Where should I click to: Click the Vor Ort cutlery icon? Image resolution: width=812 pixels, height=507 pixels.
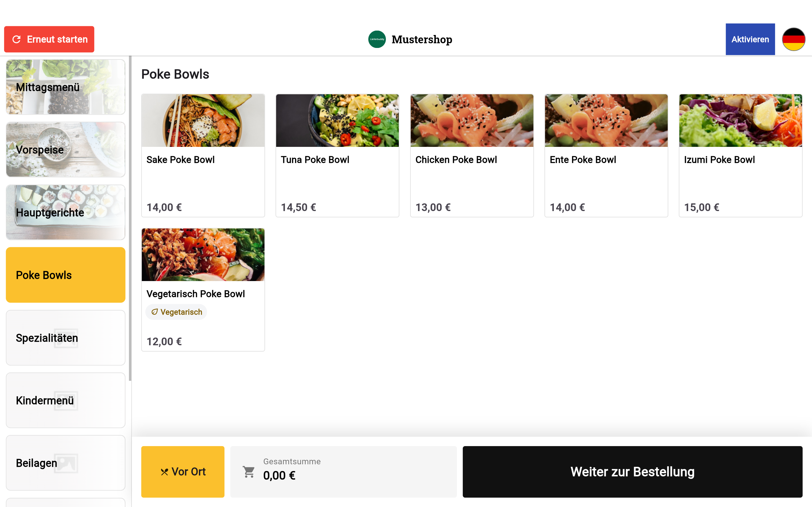point(164,472)
